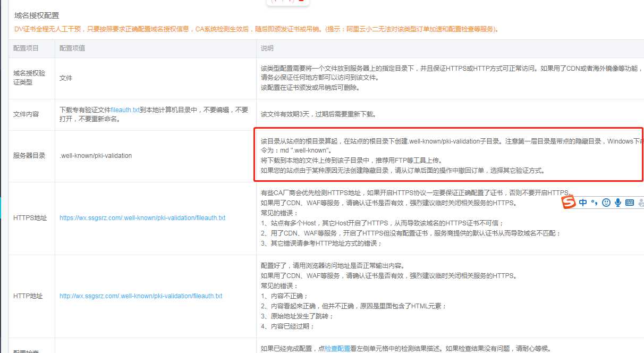Open the emoji smiley panel in IME bar
This screenshot has width=644, height=353.
tap(606, 203)
